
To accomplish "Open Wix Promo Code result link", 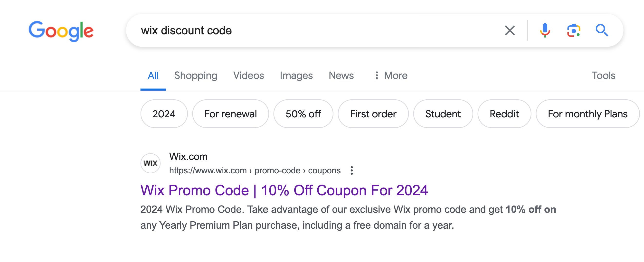I will [284, 190].
